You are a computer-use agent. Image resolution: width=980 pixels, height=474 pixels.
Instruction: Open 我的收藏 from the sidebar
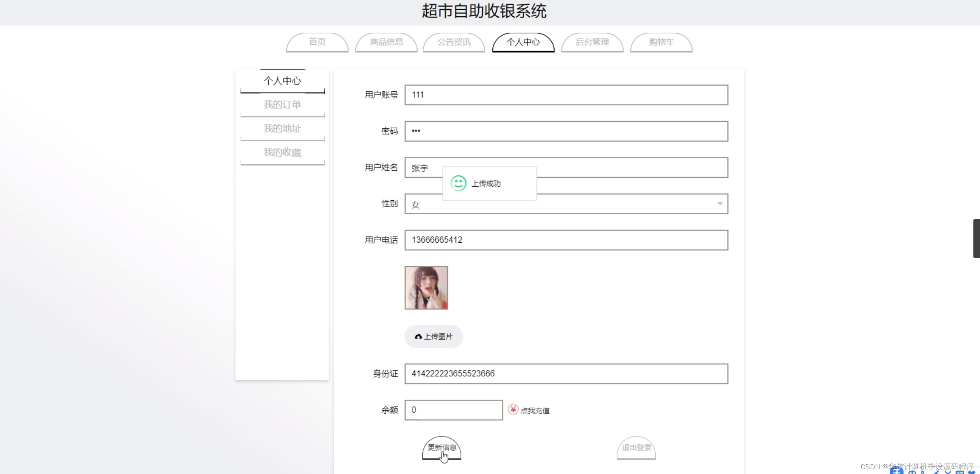pos(282,152)
